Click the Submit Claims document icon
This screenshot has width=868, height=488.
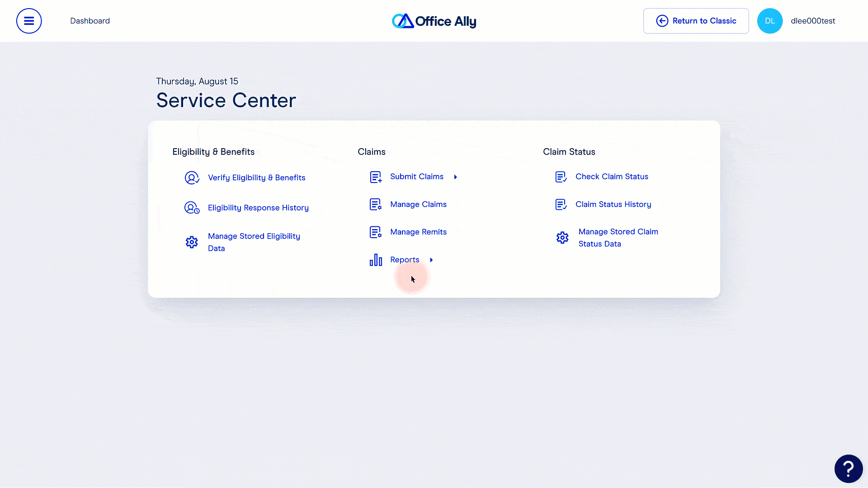376,177
